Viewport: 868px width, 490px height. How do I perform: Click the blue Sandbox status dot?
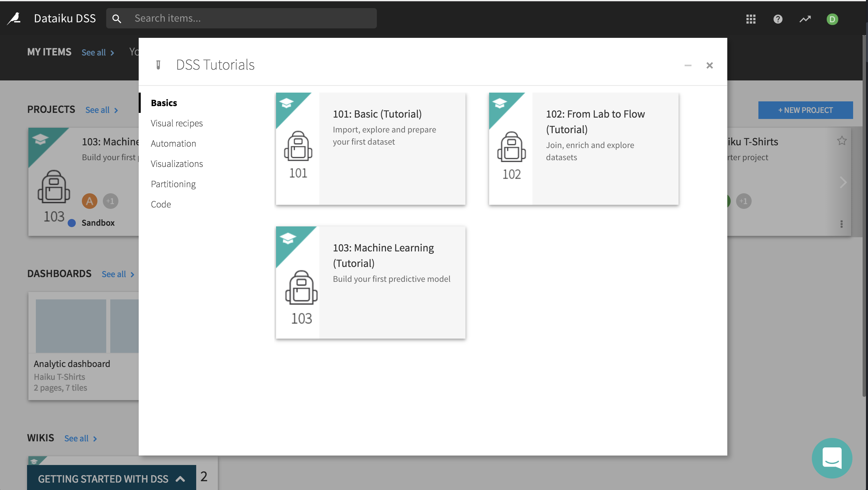[72, 223]
